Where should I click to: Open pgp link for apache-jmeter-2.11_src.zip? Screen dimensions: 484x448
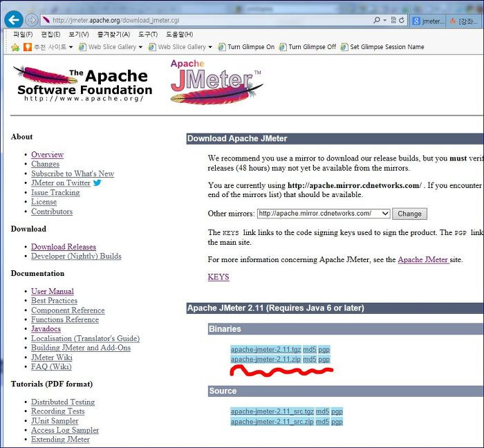[337, 422]
